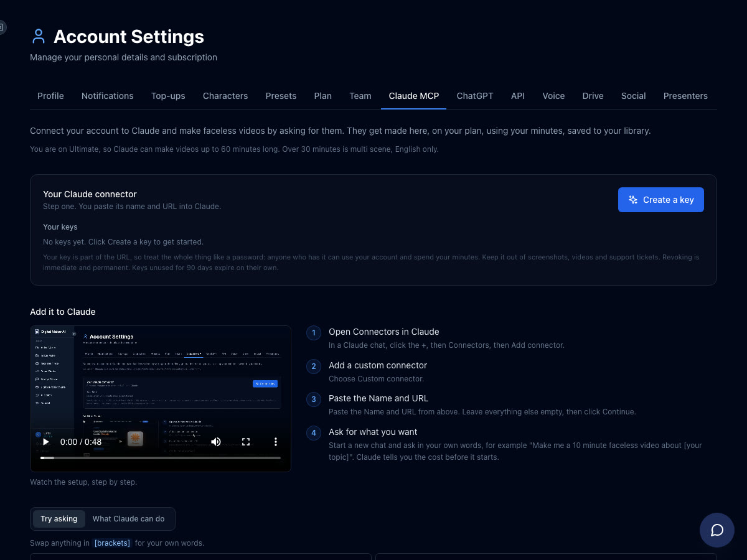Open the Top-ups tab
This screenshot has height=560, width=747.
click(x=168, y=96)
